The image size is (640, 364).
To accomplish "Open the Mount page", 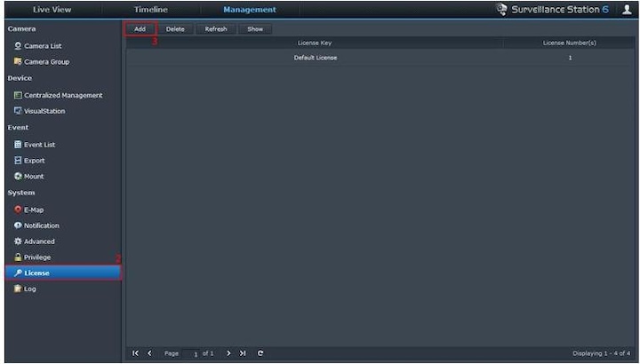I will pyautogui.click(x=34, y=177).
